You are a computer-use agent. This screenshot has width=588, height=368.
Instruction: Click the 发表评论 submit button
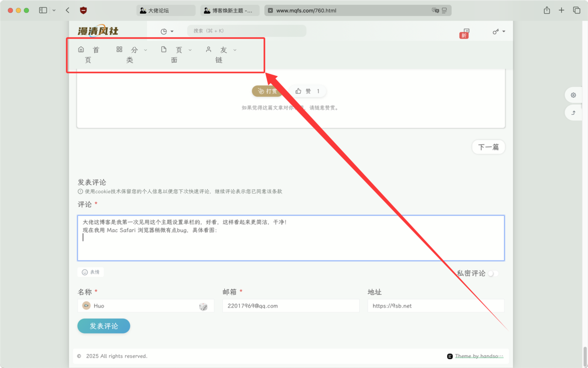pyautogui.click(x=104, y=326)
